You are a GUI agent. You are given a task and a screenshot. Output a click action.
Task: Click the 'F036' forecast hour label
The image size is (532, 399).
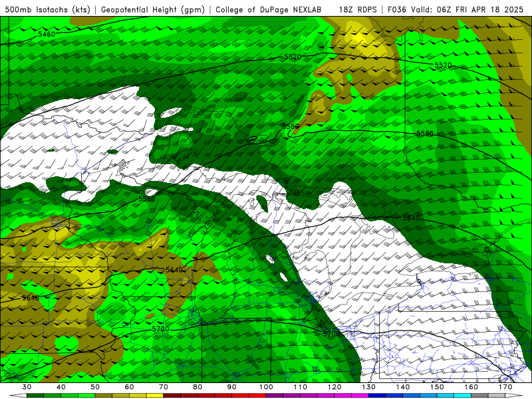[x=396, y=10]
